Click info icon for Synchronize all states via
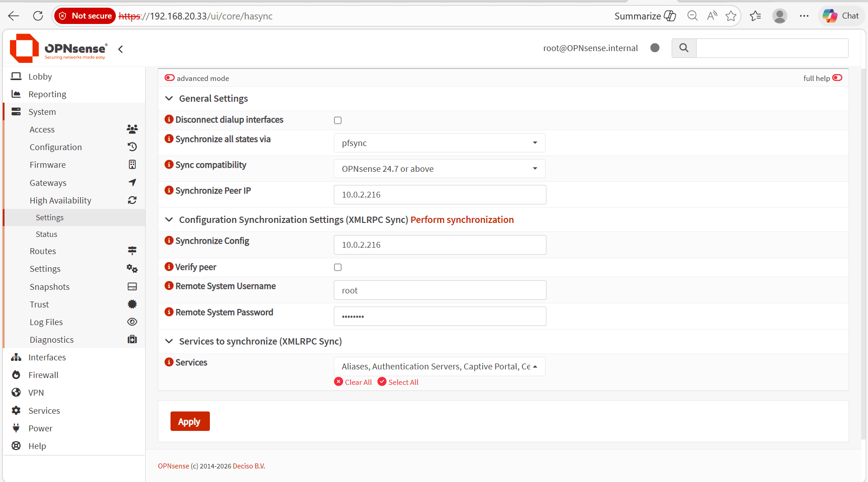Viewport: 868px width, 482px height. pyautogui.click(x=169, y=139)
